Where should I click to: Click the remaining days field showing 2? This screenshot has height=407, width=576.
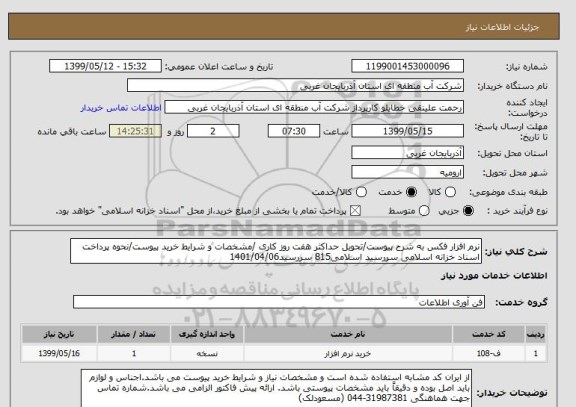tap(213, 131)
